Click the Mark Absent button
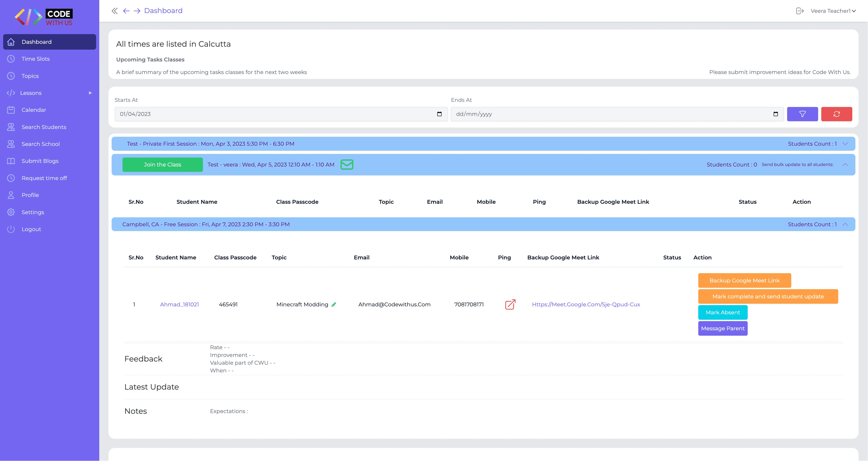 [723, 312]
